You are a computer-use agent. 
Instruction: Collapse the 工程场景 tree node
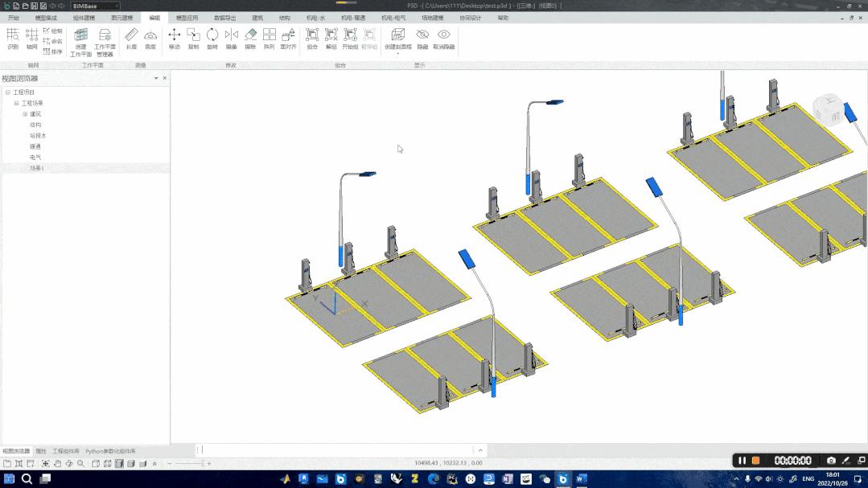[16, 104]
